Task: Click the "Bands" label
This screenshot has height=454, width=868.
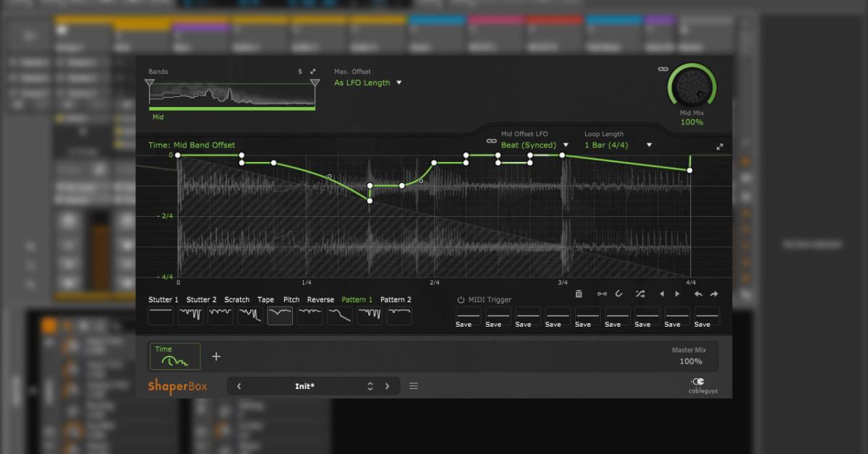Action: tap(158, 72)
